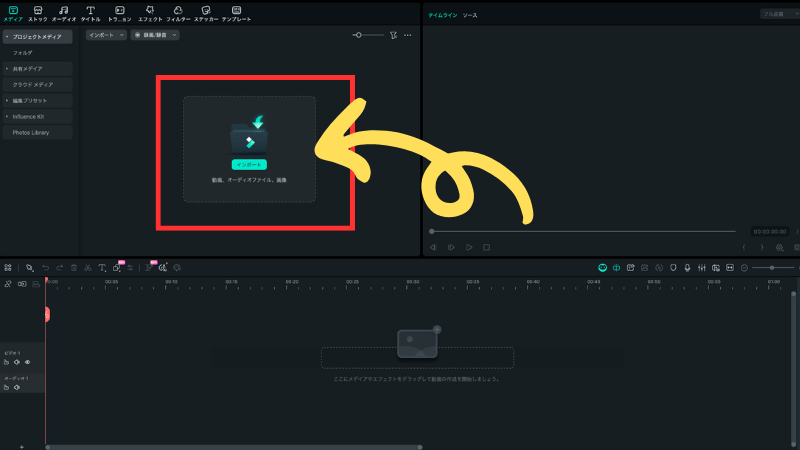Open the インポート dropdown in media toolbar

(x=106, y=35)
